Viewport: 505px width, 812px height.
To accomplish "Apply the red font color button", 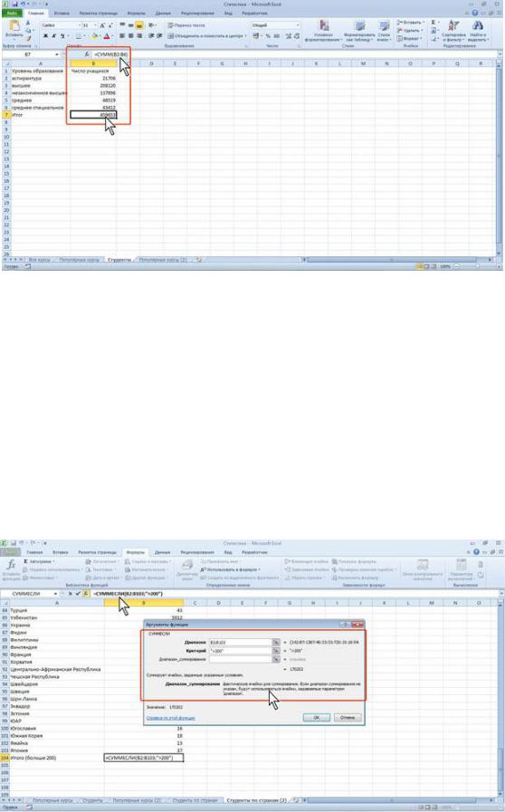I will pos(107,35).
